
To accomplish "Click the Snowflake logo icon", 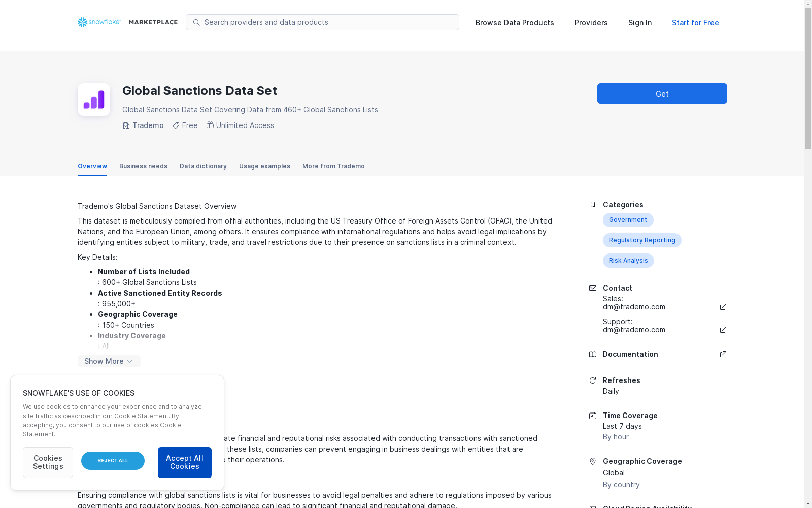I will (x=83, y=22).
